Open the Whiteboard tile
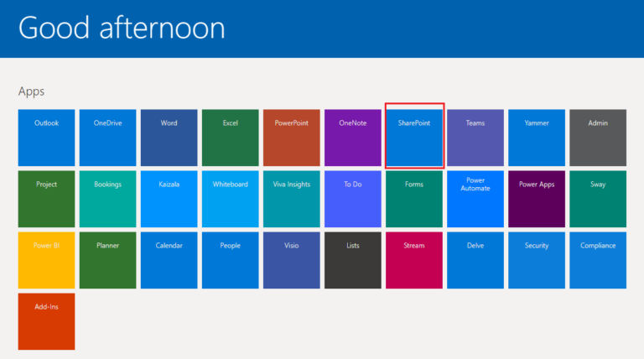The height and width of the screenshot is (359, 644). point(230,199)
